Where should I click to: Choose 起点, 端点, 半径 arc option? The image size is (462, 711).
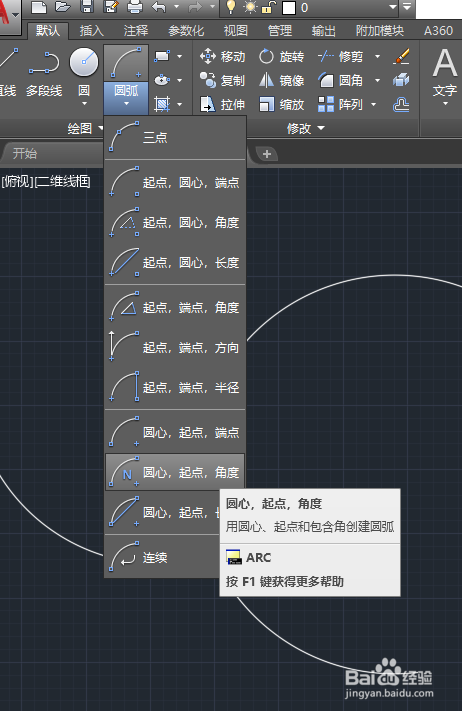point(175,387)
